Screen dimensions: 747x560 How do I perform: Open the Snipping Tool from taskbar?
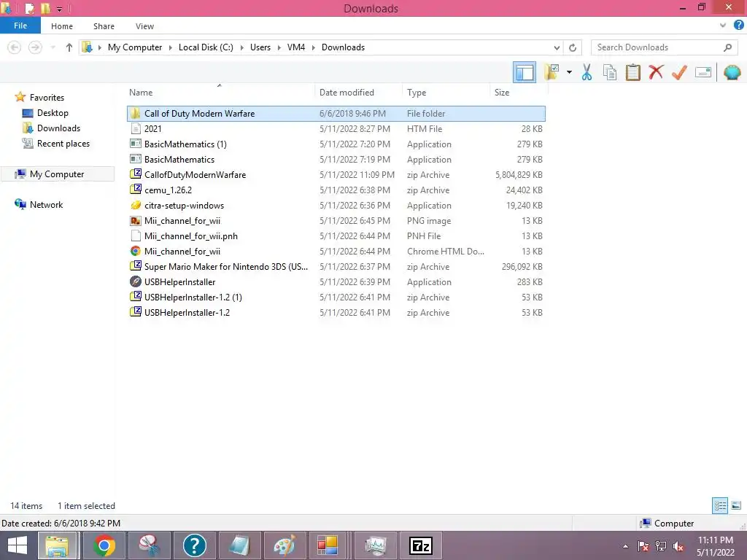click(149, 545)
